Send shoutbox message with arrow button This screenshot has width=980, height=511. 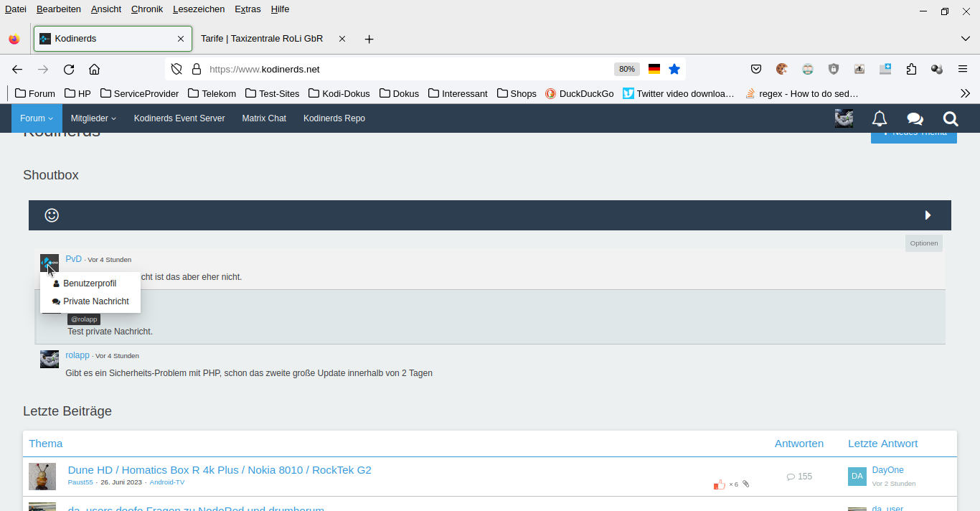click(x=928, y=215)
